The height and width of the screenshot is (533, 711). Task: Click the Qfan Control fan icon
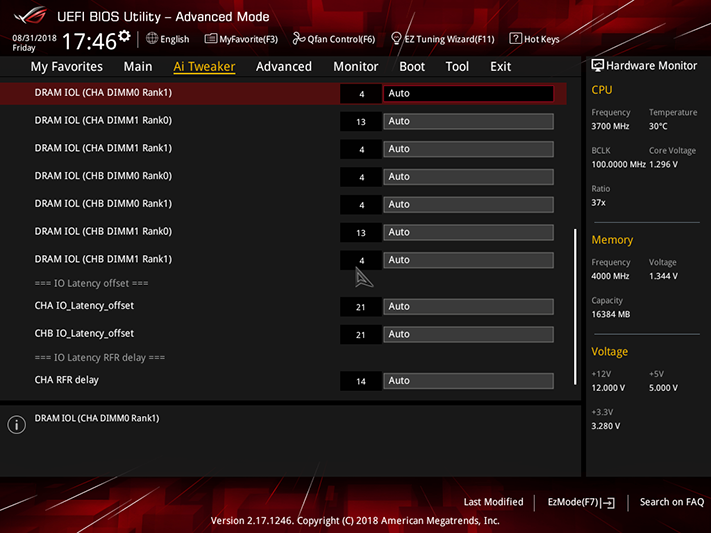pyautogui.click(x=298, y=39)
